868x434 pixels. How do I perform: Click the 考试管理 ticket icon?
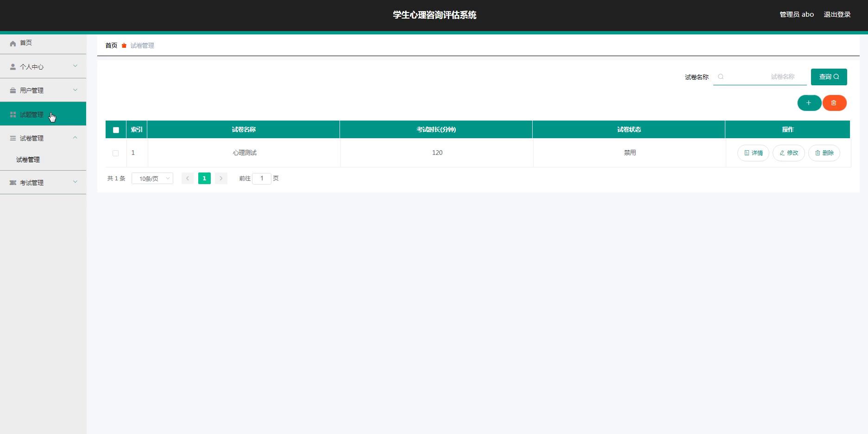[x=13, y=183]
